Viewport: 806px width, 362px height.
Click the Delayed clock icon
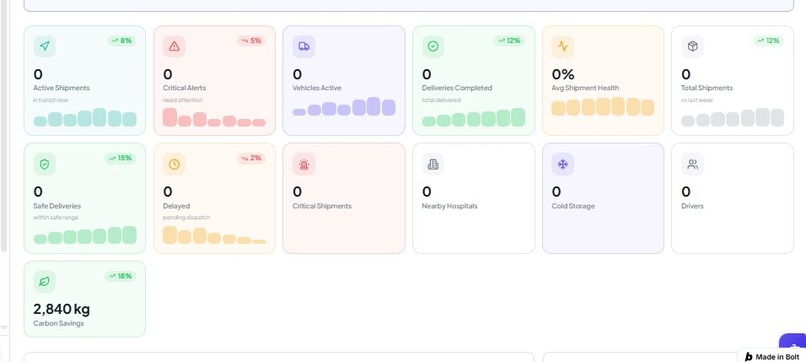click(x=174, y=164)
